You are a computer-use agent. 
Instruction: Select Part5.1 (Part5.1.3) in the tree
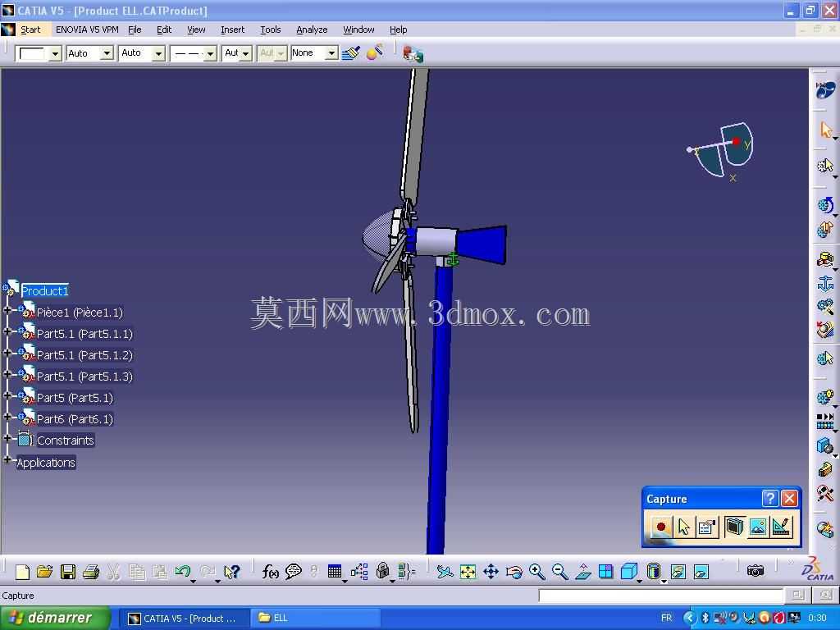(x=84, y=377)
